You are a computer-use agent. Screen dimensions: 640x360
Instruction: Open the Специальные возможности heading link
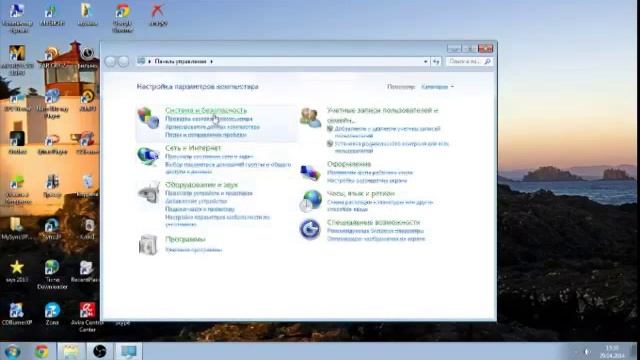click(x=373, y=222)
